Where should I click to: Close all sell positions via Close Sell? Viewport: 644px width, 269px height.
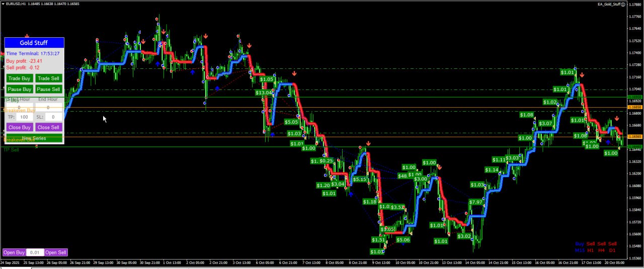48,127
